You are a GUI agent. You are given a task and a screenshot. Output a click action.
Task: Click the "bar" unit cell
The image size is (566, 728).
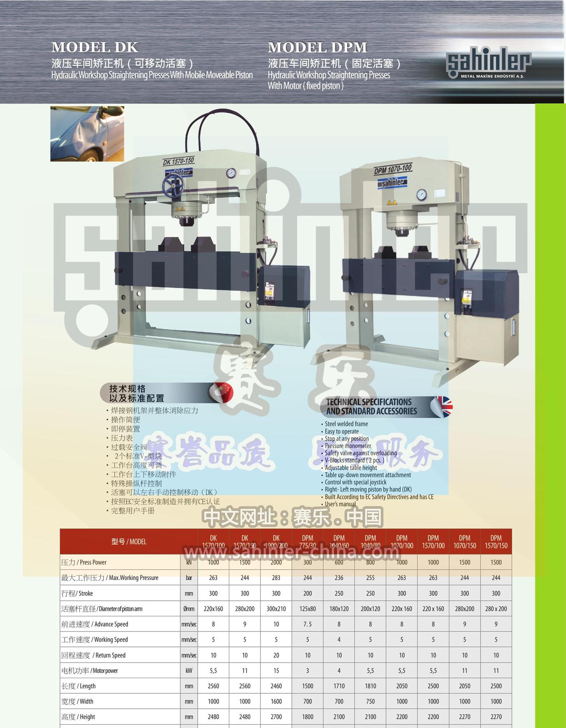click(x=189, y=578)
